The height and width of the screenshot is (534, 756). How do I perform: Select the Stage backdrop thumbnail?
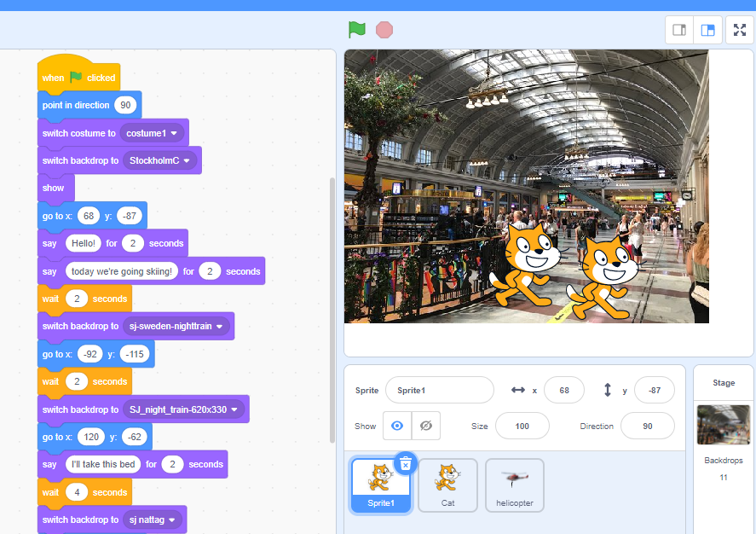pos(724,425)
